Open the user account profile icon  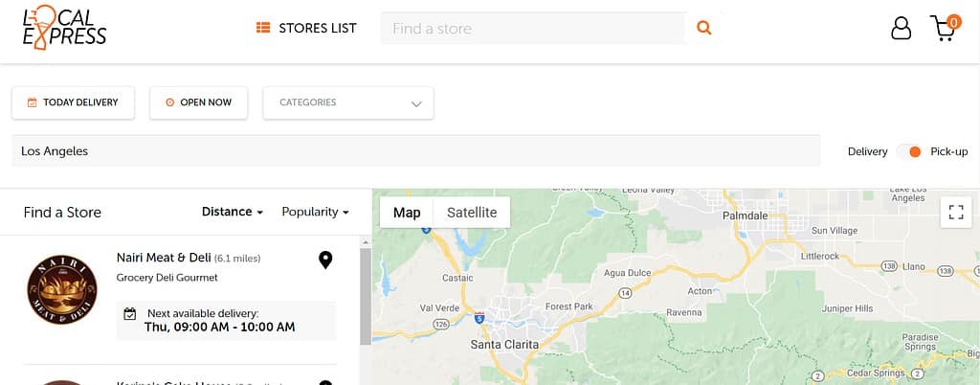901,28
